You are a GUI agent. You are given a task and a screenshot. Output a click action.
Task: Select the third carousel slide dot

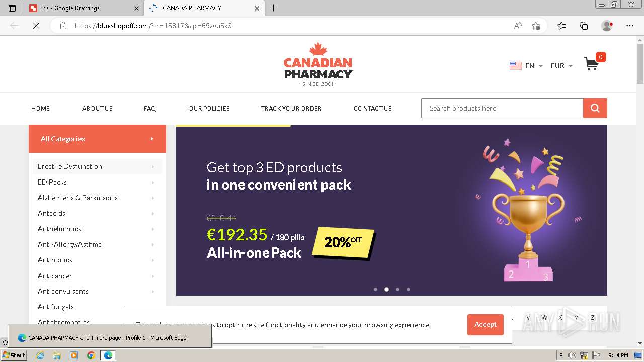(397, 289)
